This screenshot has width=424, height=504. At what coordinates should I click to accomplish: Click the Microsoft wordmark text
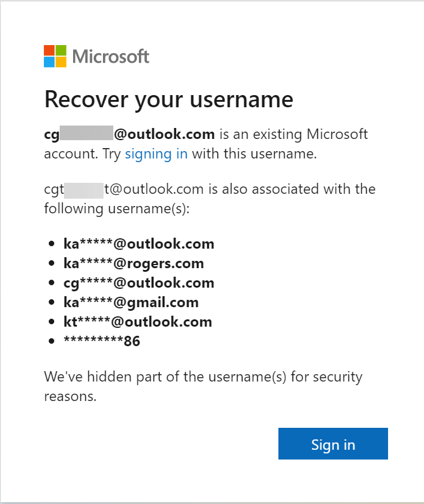pyautogui.click(x=111, y=57)
